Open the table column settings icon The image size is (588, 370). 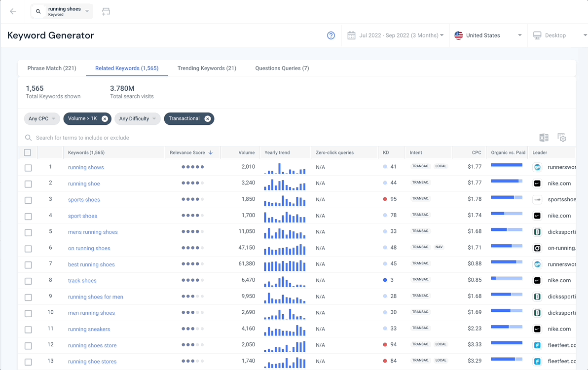pos(561,138)
